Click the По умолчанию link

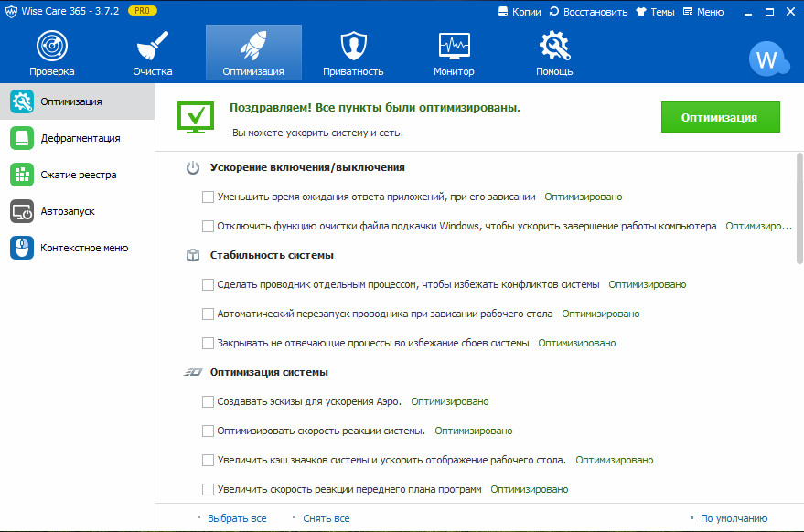(734, 518)
